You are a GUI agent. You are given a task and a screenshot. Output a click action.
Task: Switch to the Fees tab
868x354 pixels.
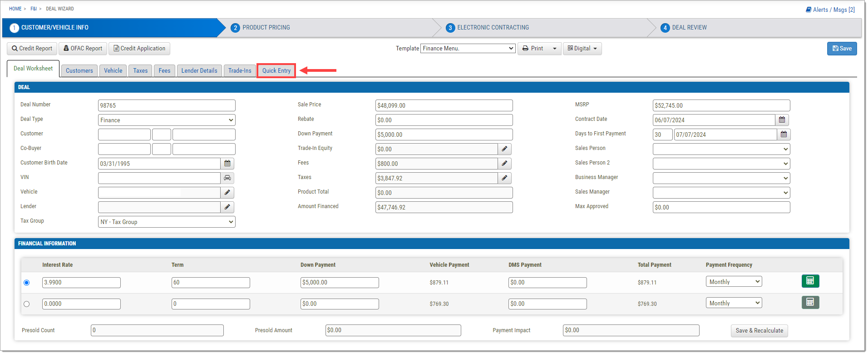click(x=164, y=71)
